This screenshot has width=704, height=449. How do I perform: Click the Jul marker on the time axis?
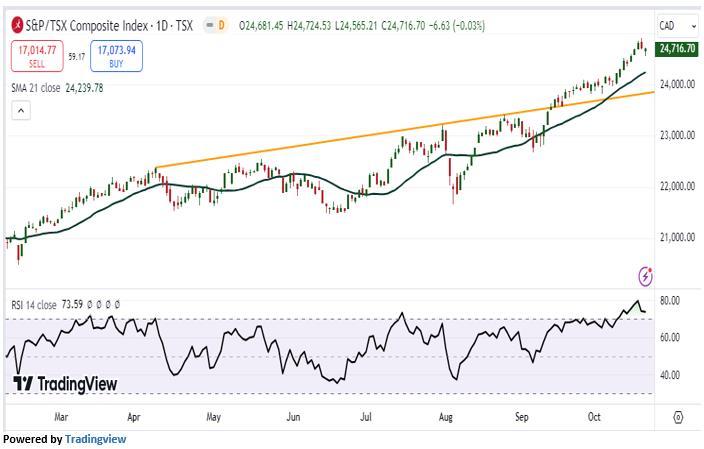[365, 416]
